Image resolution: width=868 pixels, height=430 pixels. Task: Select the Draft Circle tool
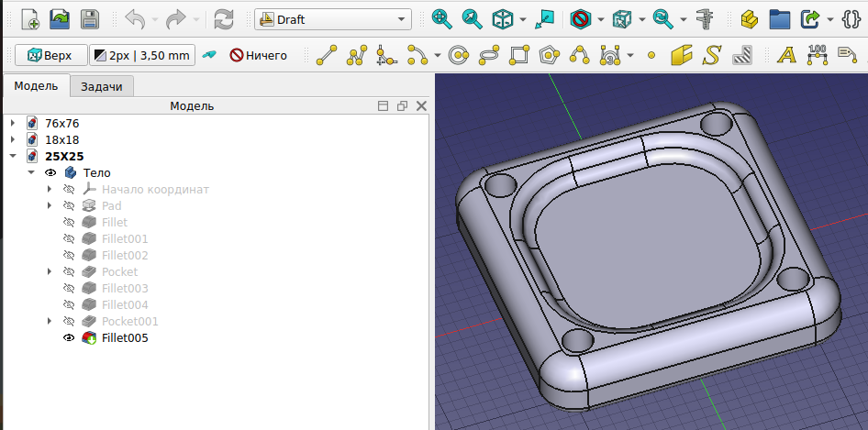(x=459, y=55)
